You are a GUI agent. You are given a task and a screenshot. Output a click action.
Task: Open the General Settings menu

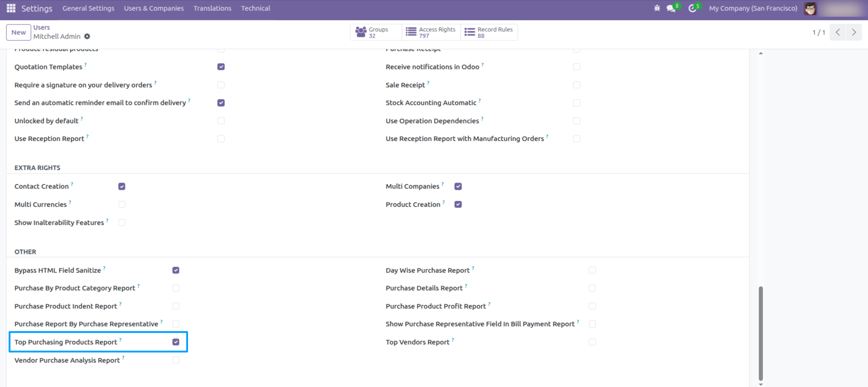[88, 8]
